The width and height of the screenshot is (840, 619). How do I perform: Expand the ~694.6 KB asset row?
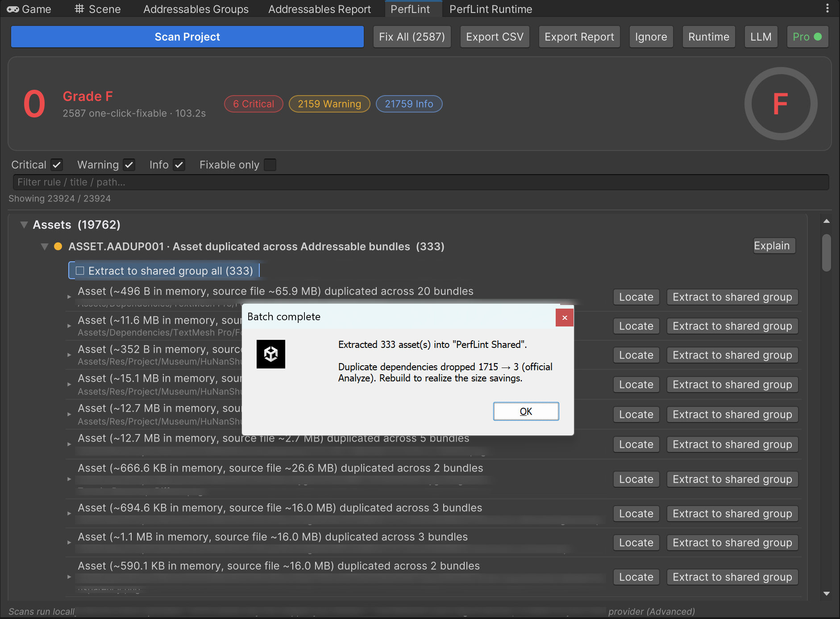69,514
